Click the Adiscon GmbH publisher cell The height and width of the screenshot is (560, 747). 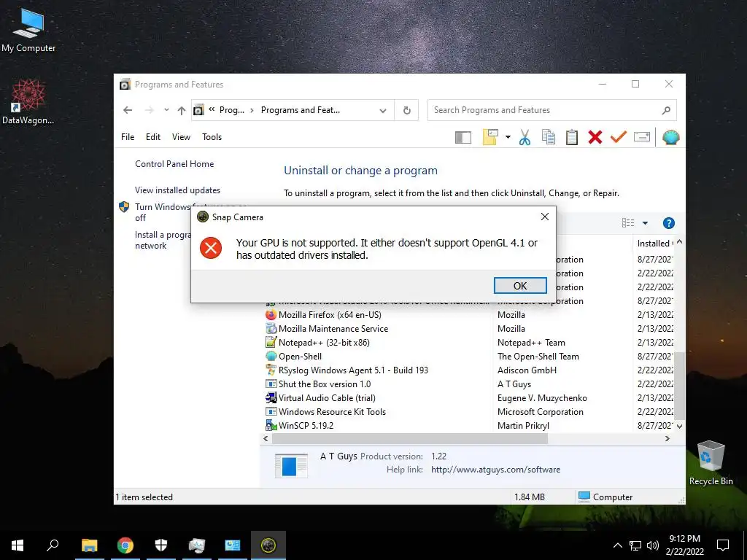click(527, 370)
